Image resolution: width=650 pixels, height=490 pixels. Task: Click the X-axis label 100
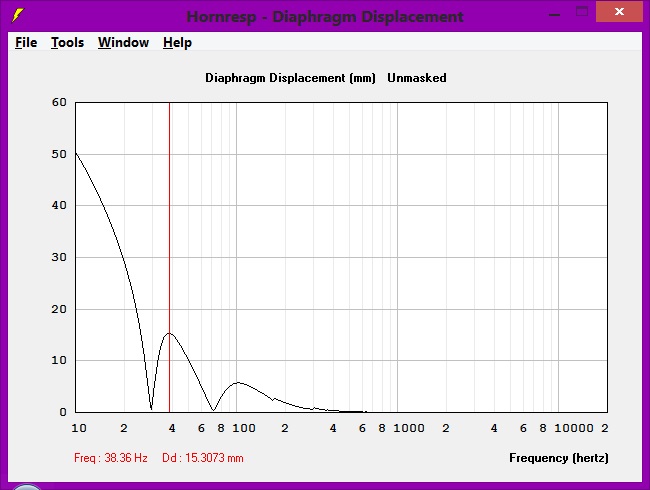tap(244, 428)
